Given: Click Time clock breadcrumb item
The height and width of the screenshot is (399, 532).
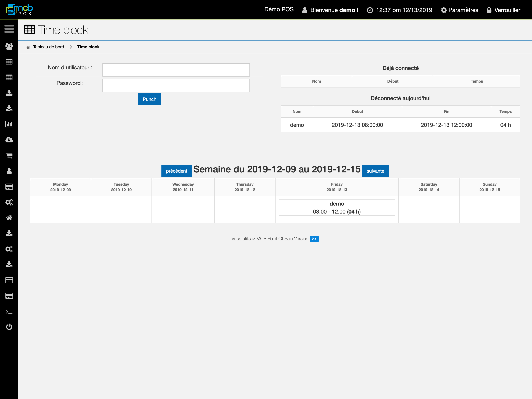Looking at the screenshot, I should (x=88, y=47).
